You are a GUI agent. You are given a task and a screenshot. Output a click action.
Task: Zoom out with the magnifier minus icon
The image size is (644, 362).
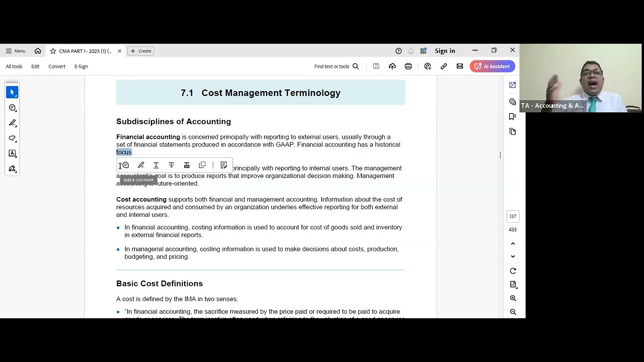tap(513, 312)
